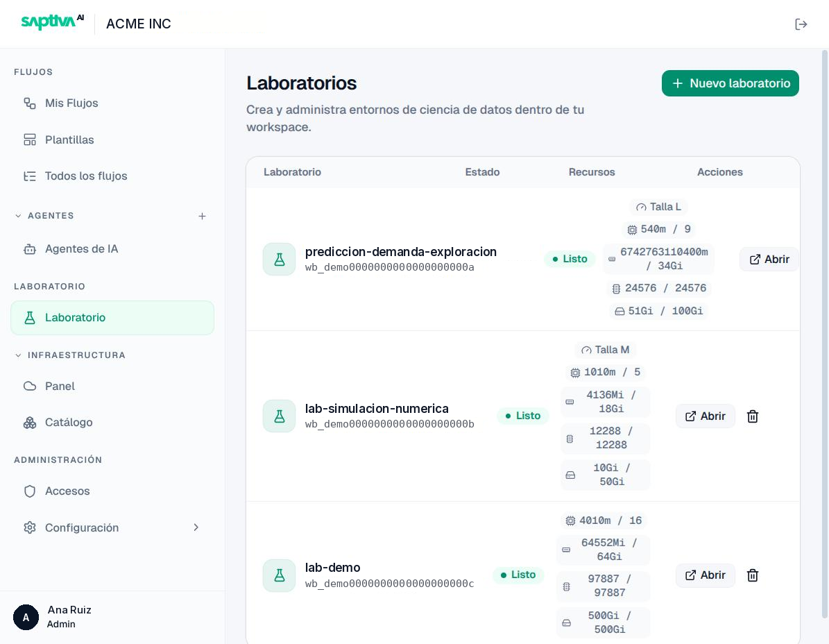Click the flask icon for prediccion-demanda-exploracion

(279, 259)
